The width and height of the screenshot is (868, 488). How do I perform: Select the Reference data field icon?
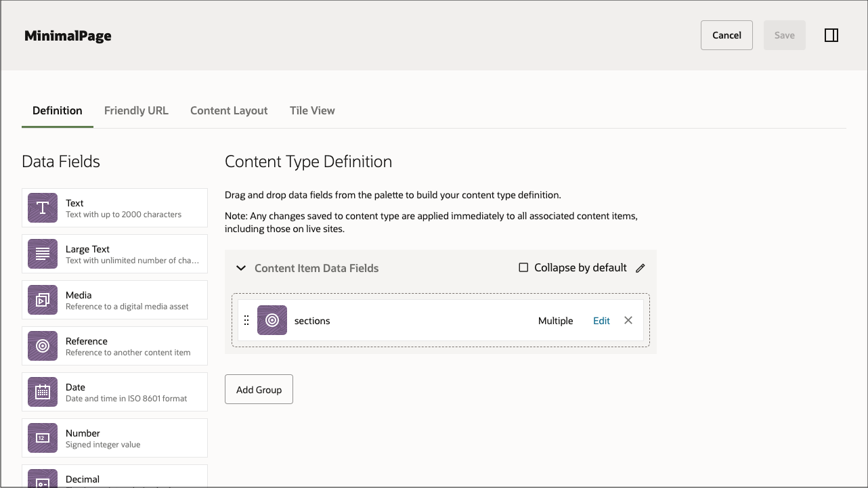coord(42,346)
